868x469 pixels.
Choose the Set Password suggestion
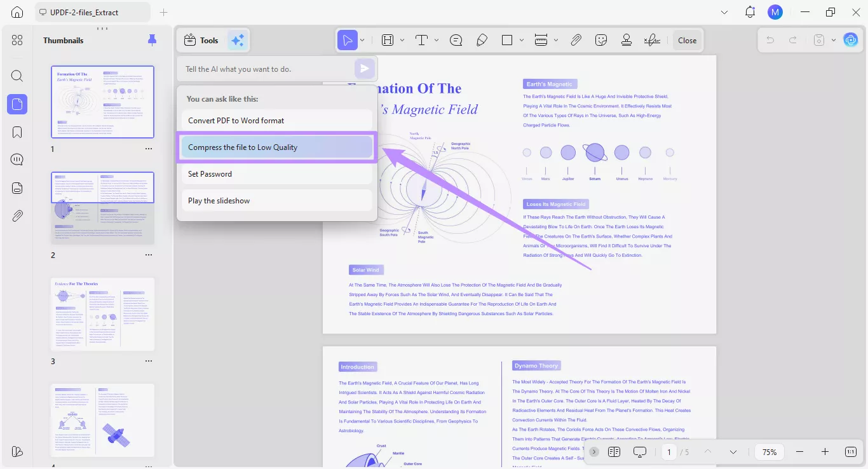point(277,174)
